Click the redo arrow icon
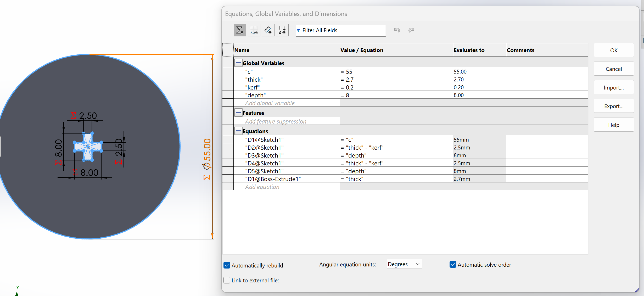 [x=411, y=30]
